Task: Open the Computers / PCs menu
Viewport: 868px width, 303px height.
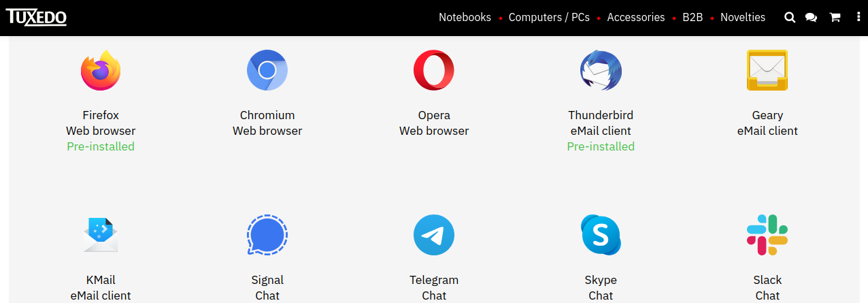Action: pos(549,18)
